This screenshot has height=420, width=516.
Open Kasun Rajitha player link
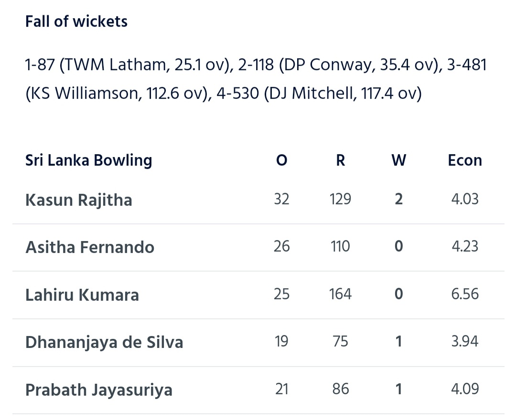click(79, 200)
